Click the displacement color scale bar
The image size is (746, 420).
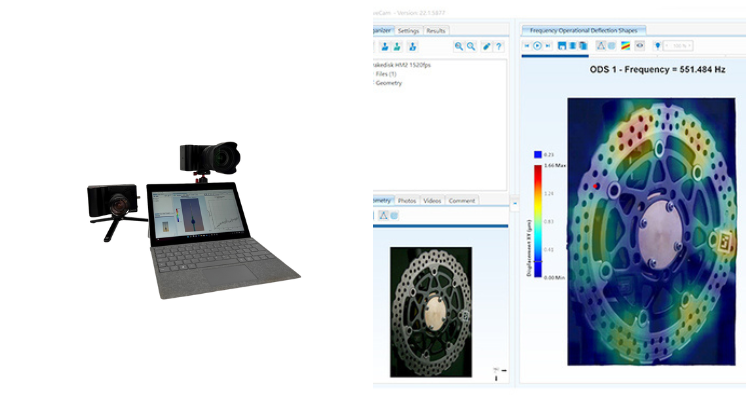(x=538, y=221)
